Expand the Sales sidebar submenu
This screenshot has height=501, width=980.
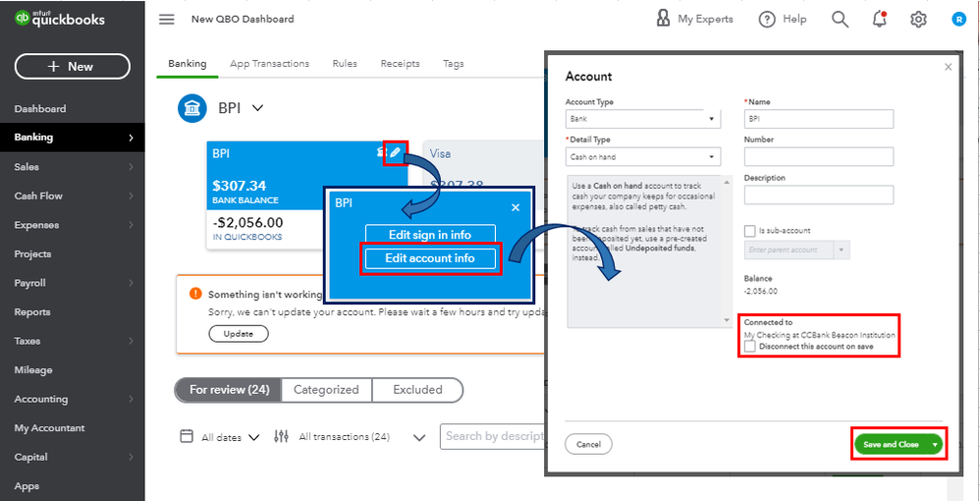click(131, 167)
